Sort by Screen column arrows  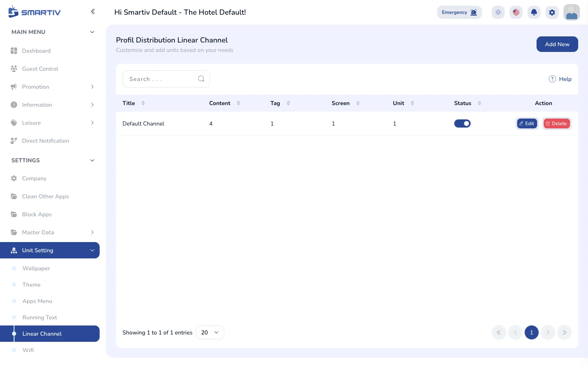tap(358, 103)
